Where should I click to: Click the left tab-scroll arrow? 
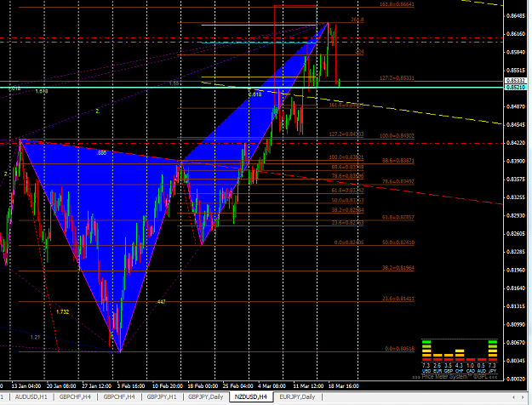(513, 396)
